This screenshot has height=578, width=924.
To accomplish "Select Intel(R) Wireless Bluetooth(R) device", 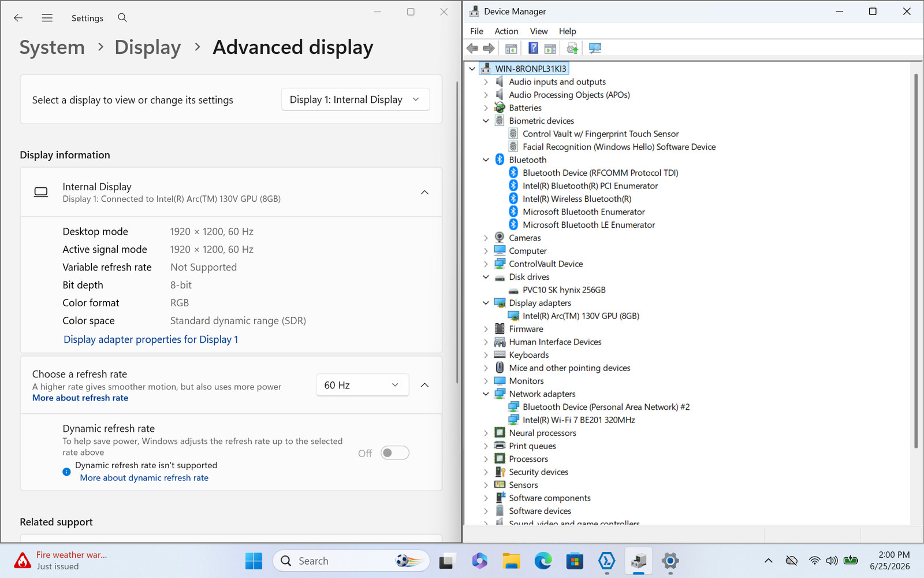I will click(577, 199).
